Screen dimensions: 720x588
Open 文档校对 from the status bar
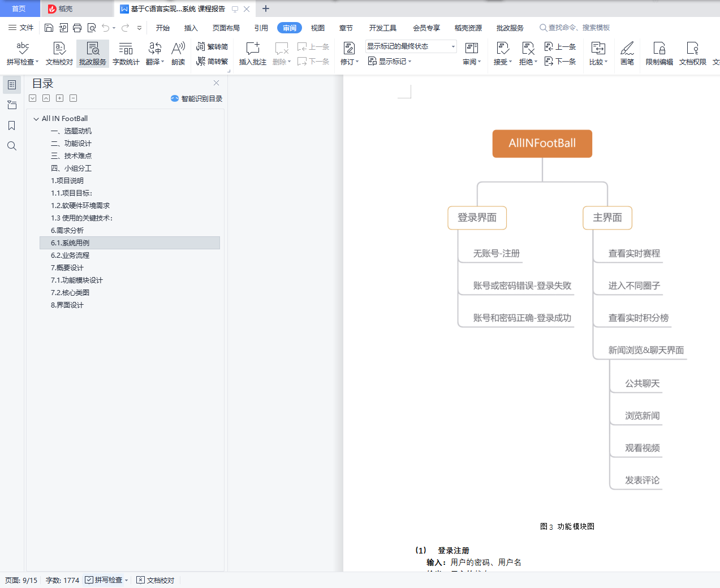tap(156, 580)
